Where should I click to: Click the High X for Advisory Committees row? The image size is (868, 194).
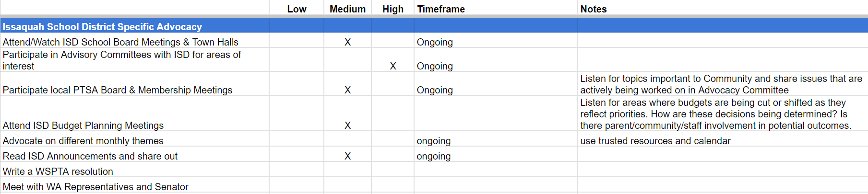click(x=393, y=66)
